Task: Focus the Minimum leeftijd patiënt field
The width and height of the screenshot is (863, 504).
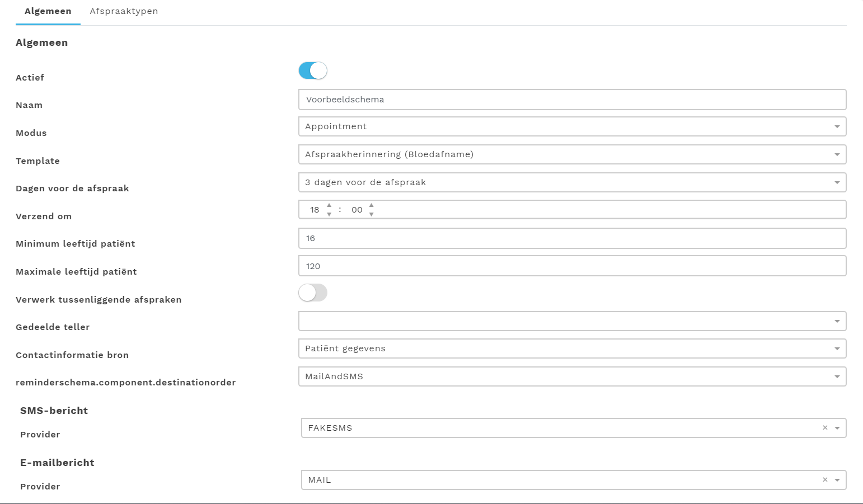Action: [572, 238]
